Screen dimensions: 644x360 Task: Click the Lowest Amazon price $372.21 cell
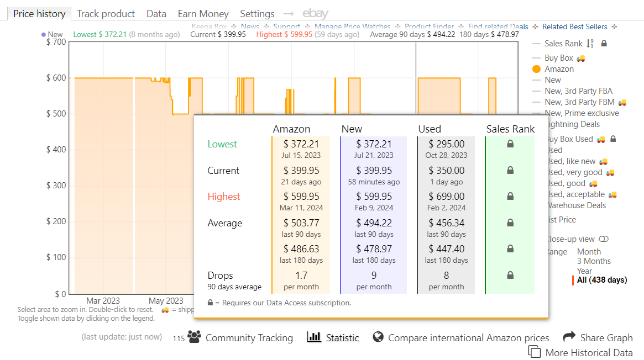pos(301,149)
